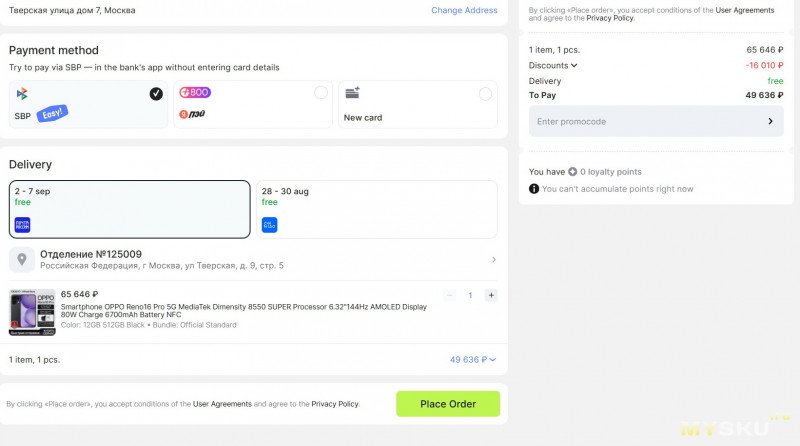800x446 pixels.
Task: Click the map pin icon beside Отделение №125009
Action: tap(21, 259)
